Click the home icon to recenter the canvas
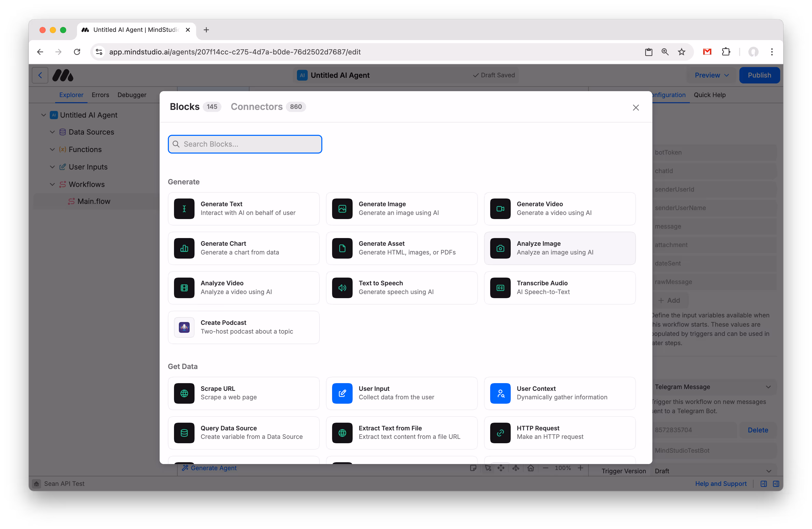The width and height of the screenshot is (812, 529). [x=530, y=468]
